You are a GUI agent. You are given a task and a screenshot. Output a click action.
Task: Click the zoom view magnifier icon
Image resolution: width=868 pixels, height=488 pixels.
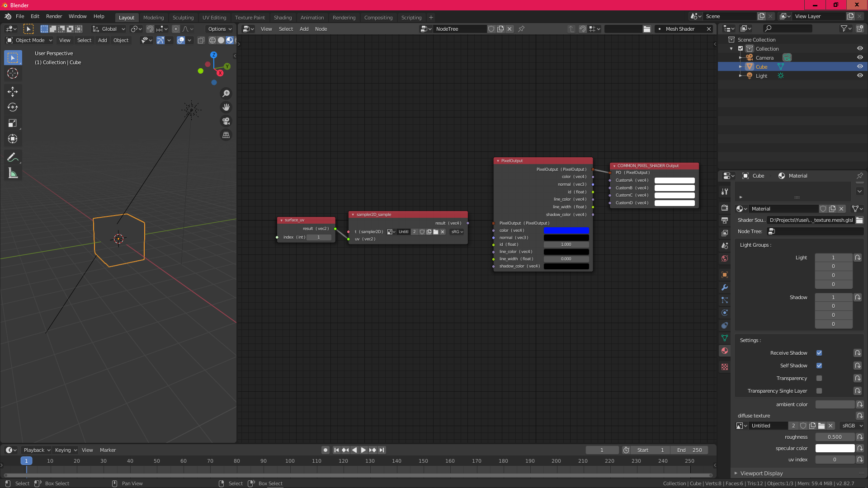pyautogui.click(x=226, y=94)
